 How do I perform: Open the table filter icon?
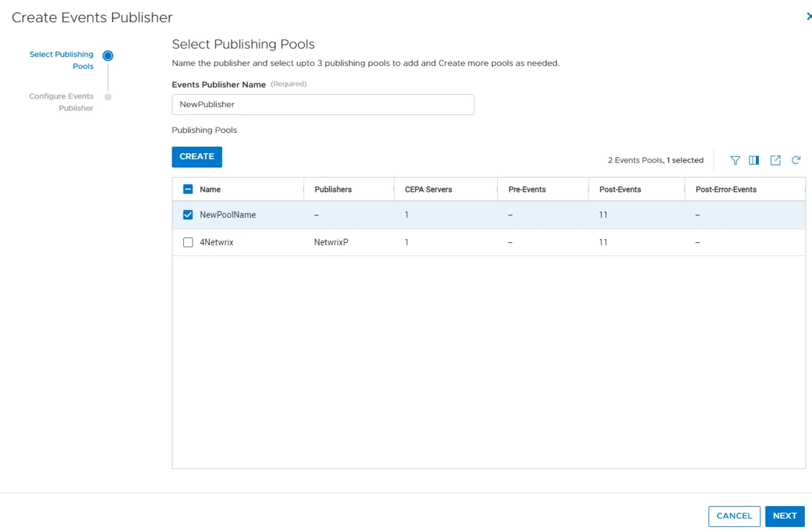pos(735,160)
